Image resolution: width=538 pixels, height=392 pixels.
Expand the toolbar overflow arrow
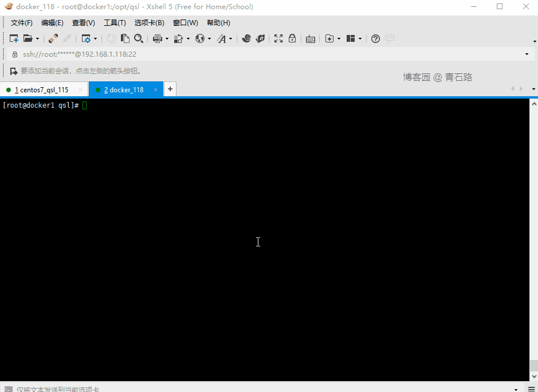coord(535,41)
